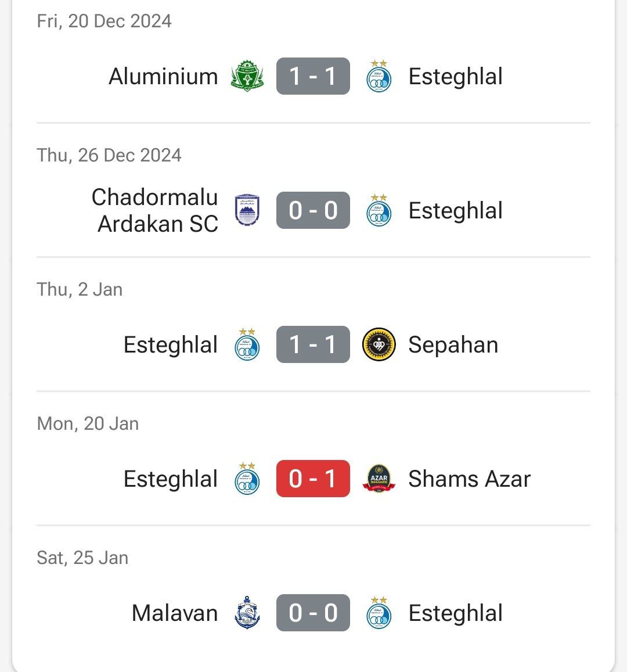Click the Shams Azar club crest
This screenshot has height=672, width=627.
point(379,479)
